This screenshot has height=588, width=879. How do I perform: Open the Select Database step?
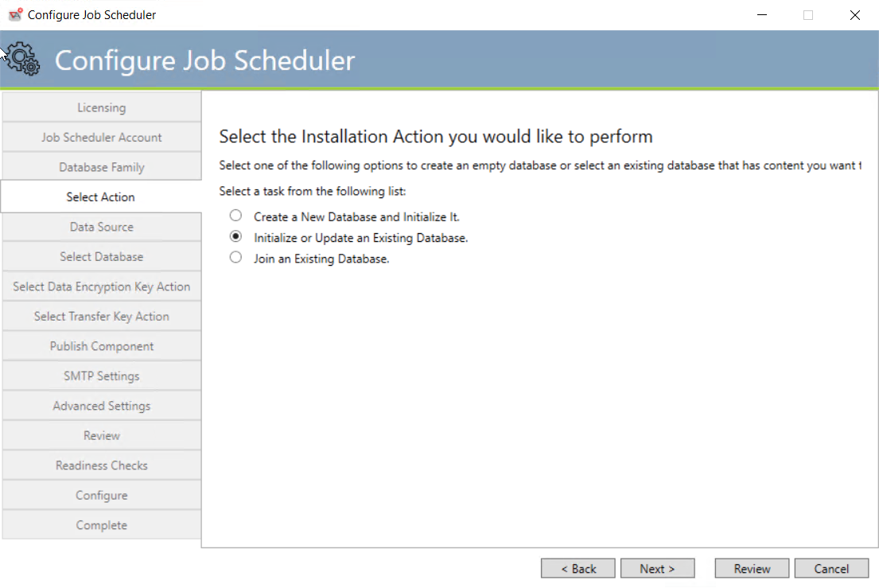tap(101, 256)
